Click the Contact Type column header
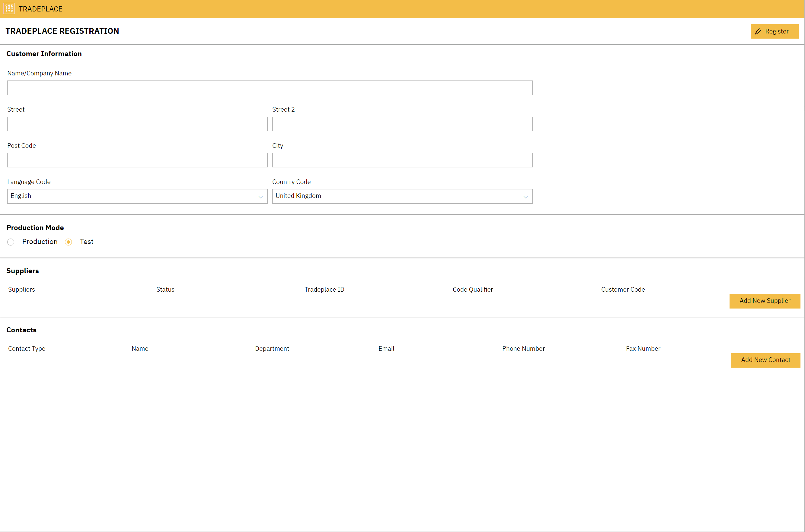Image resolution: width=805 pixels, height=532 pixels. (27, 349)
